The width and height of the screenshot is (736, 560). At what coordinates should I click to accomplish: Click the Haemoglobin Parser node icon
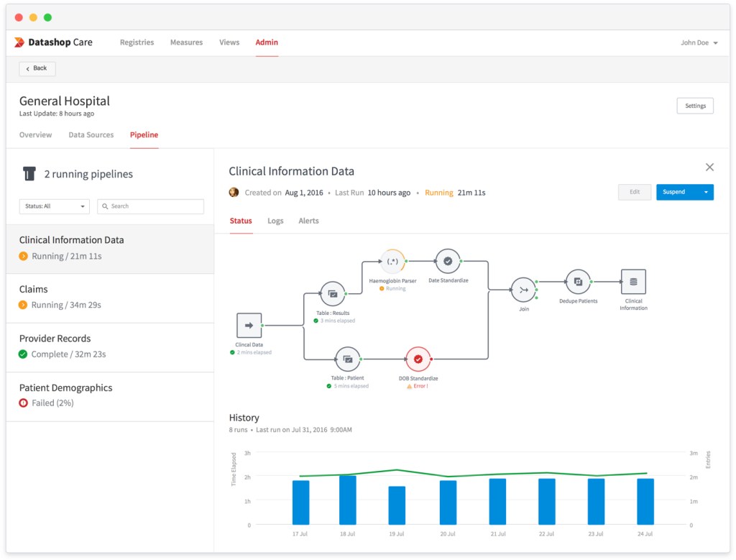tap(392, 261)
